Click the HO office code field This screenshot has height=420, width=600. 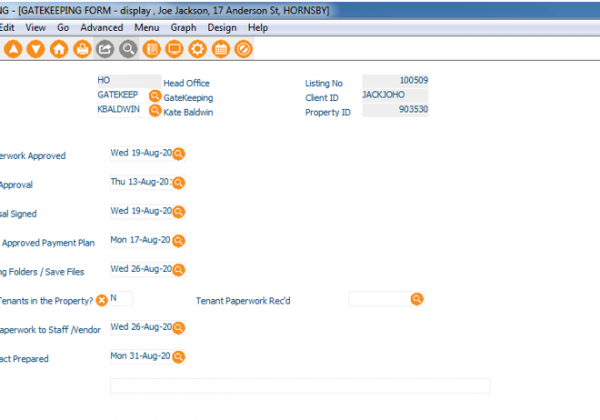[129, 81]
